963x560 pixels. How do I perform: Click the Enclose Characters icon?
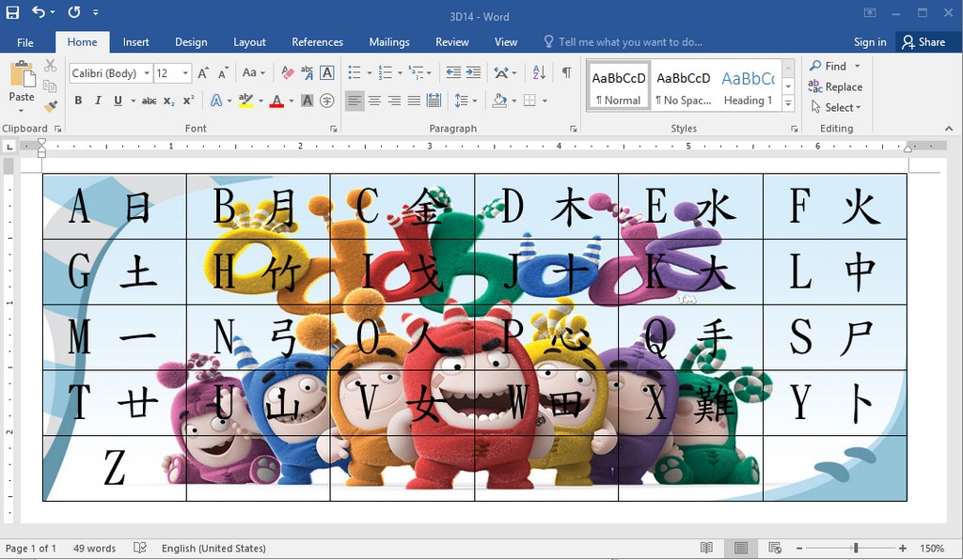pos(327,101)
